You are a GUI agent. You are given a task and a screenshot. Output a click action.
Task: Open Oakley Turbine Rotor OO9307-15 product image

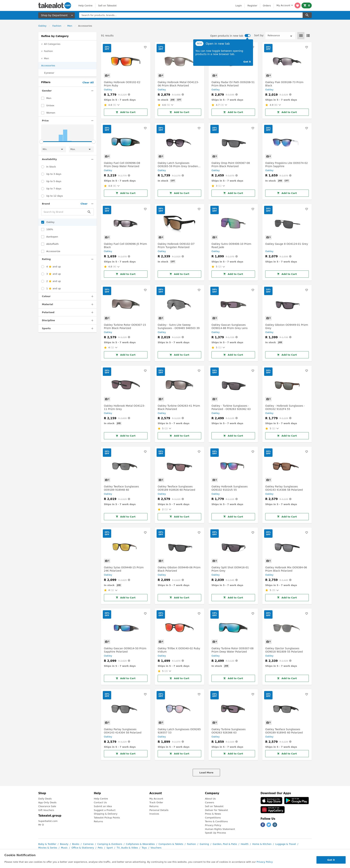point(125,304)
